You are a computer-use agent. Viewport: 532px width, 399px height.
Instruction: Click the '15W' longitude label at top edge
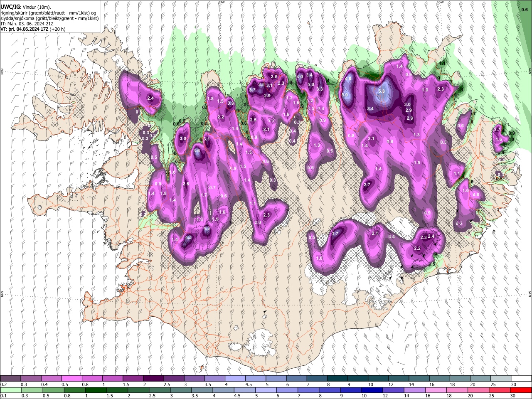pyautogui.click(x=440, y=2)
